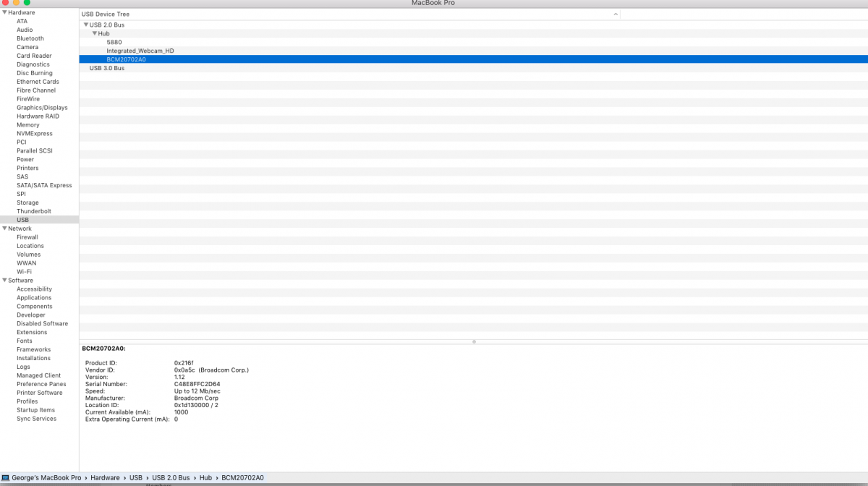Select Audio in the sidebar
The image size is (868, 486).
coord(25,30)
